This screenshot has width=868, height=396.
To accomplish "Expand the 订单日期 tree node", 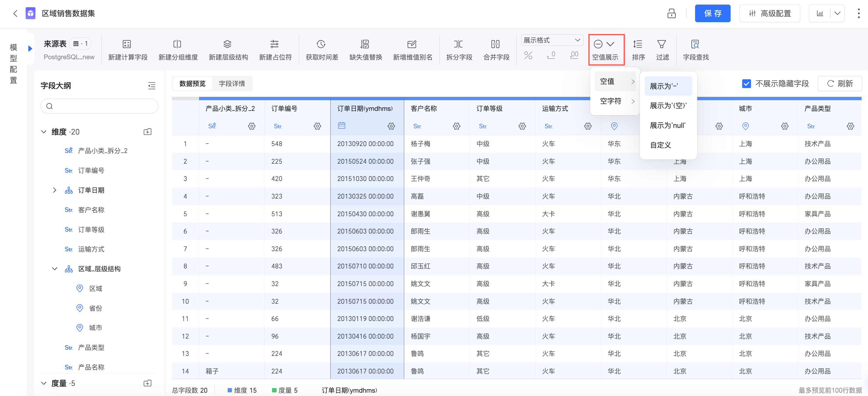I will click(x=55, y=190).
